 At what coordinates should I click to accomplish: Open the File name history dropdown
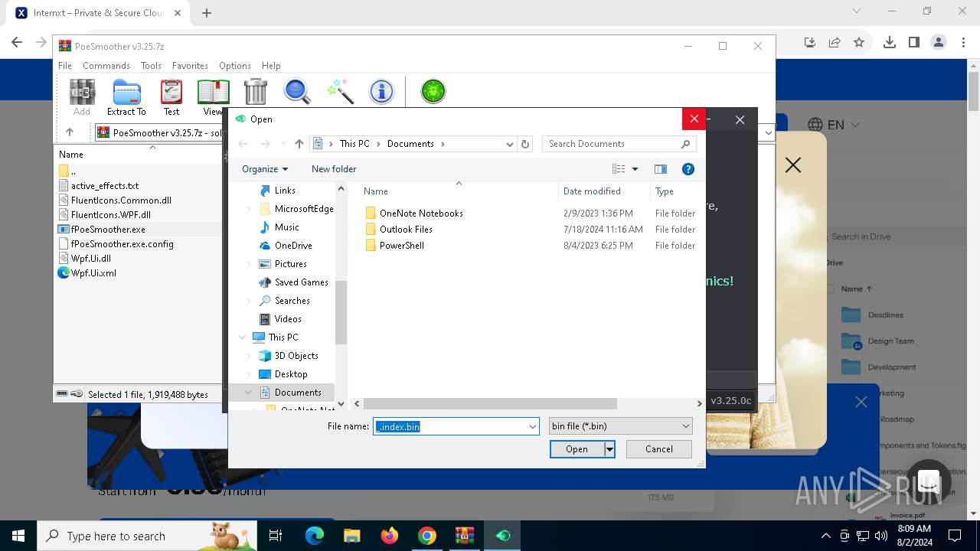[533, 427]
